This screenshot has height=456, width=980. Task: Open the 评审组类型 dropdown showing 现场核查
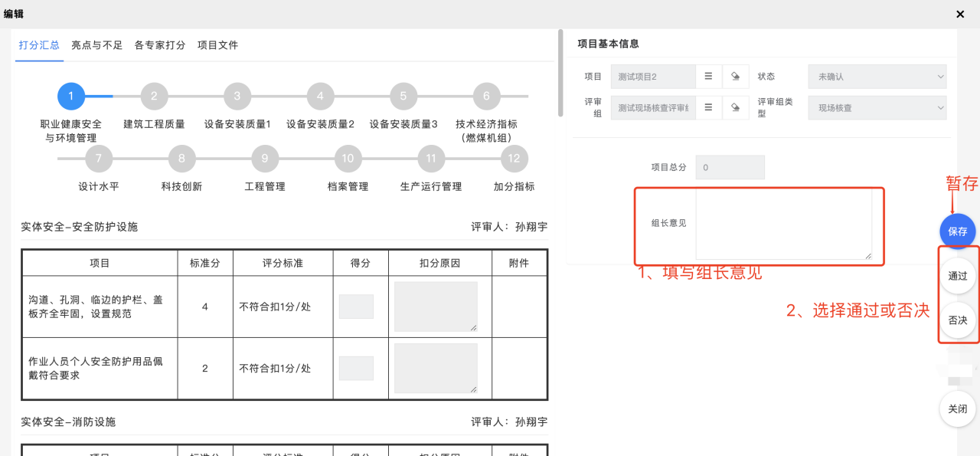coord(877,108)
